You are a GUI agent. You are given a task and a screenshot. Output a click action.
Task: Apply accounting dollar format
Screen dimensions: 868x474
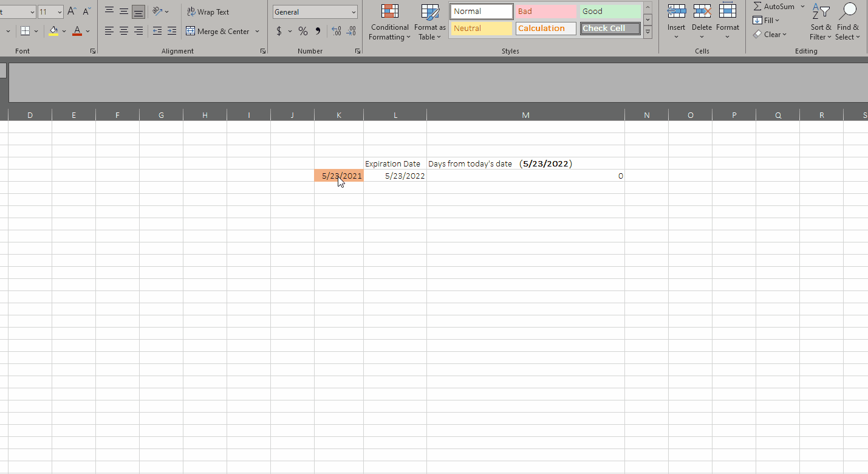point(279,31)
